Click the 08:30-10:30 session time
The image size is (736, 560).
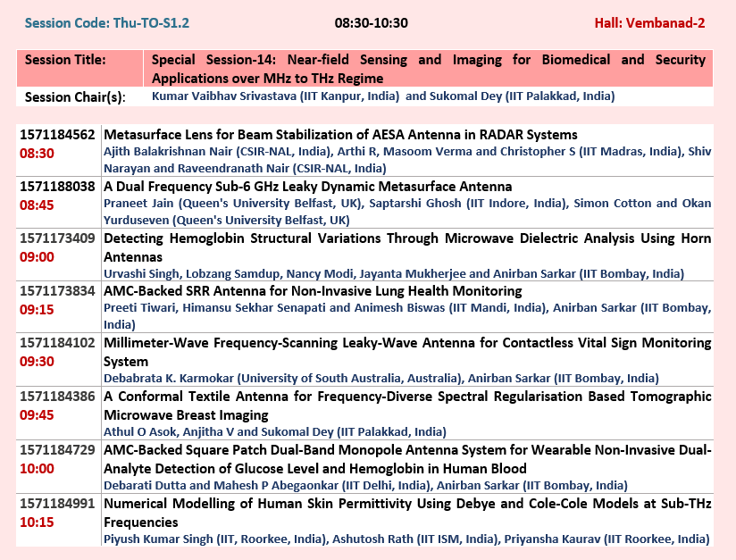[371, 22]
